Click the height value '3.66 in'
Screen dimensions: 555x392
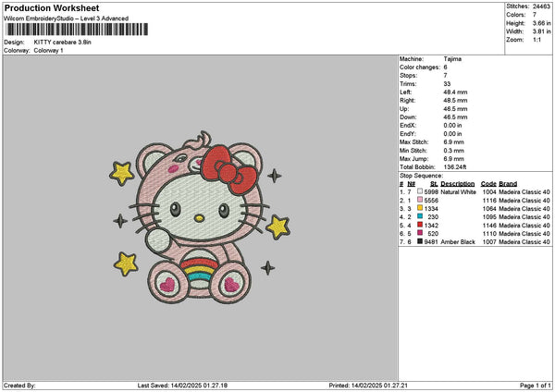point(541,23)
